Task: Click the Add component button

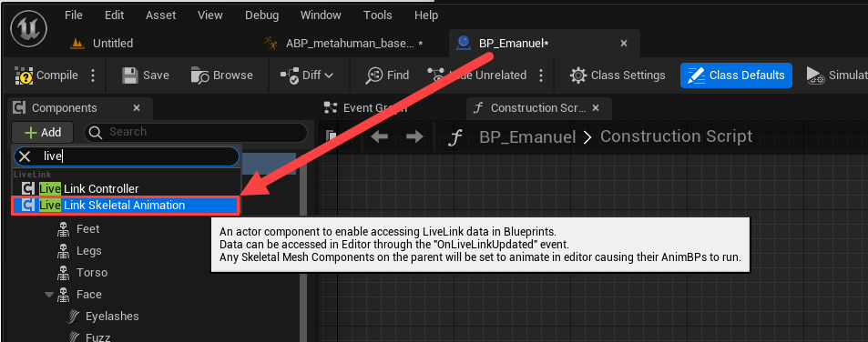Action: pyautogui.click(x=43, y=133)
